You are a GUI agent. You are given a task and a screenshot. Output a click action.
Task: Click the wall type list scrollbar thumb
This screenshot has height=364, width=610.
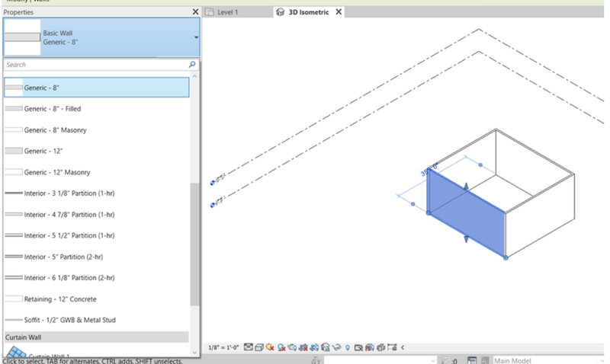coord(194,244)
